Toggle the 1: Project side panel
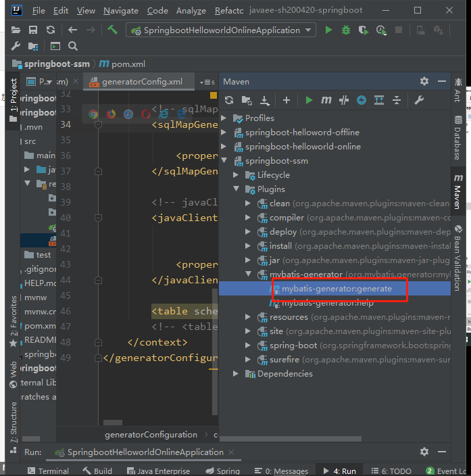Image resolution: width=471 pixels, height=476 pixels. (13, 99)
